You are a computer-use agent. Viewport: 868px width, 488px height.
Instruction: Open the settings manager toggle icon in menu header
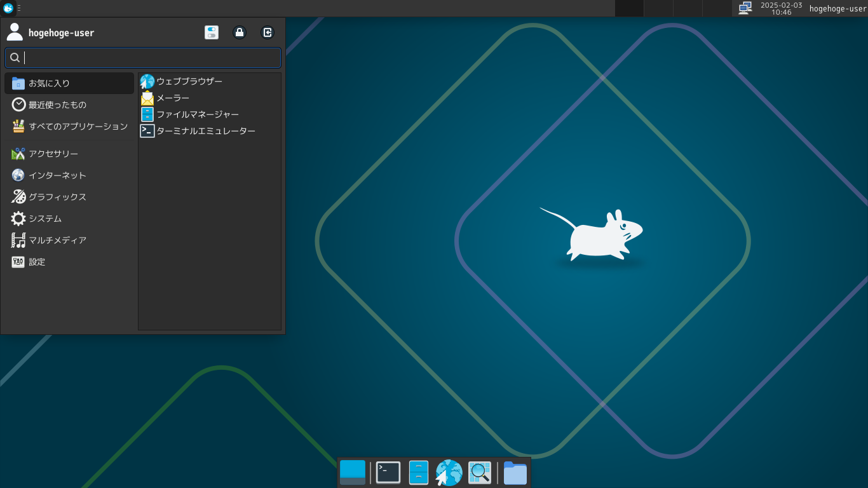point(212,32)
